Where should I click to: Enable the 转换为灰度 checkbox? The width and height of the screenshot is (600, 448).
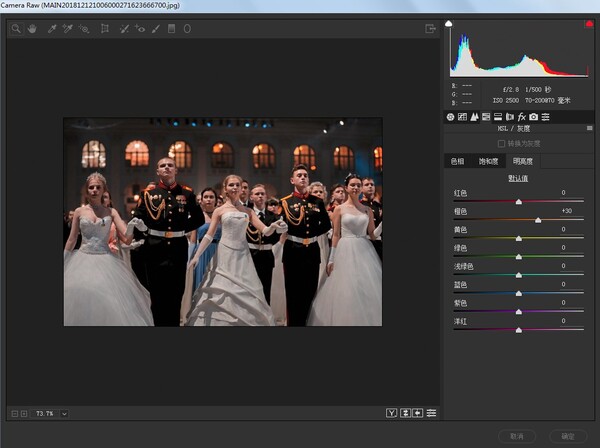501,143
